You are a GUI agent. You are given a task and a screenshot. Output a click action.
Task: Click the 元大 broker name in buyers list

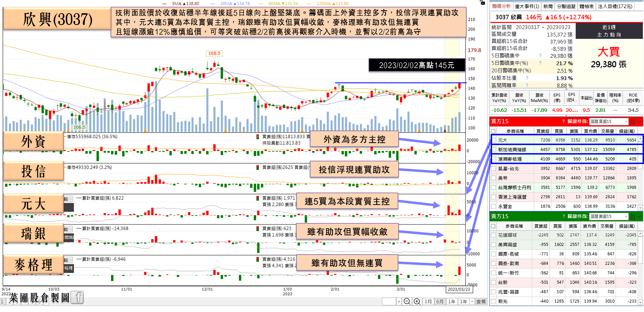coord(502,140)
